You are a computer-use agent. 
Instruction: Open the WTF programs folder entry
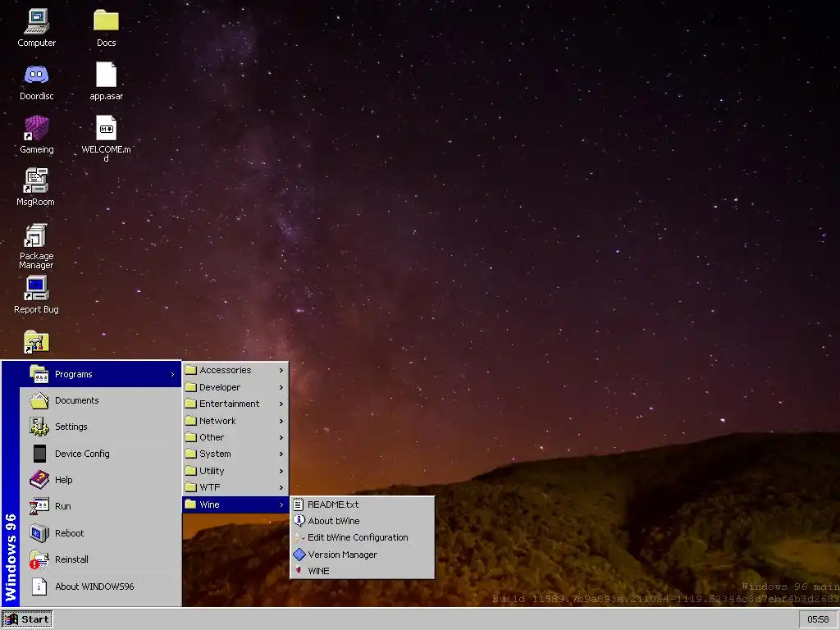[235, 487]
